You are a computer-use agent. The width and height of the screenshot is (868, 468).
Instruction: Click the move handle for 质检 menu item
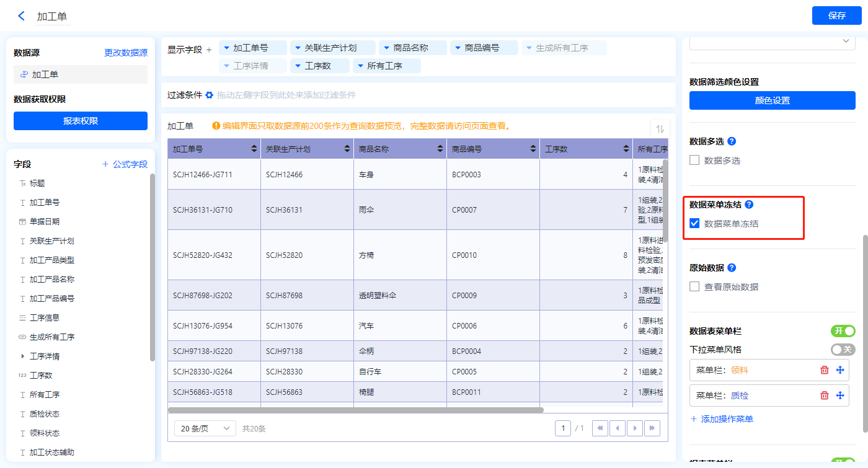[840, 395]
